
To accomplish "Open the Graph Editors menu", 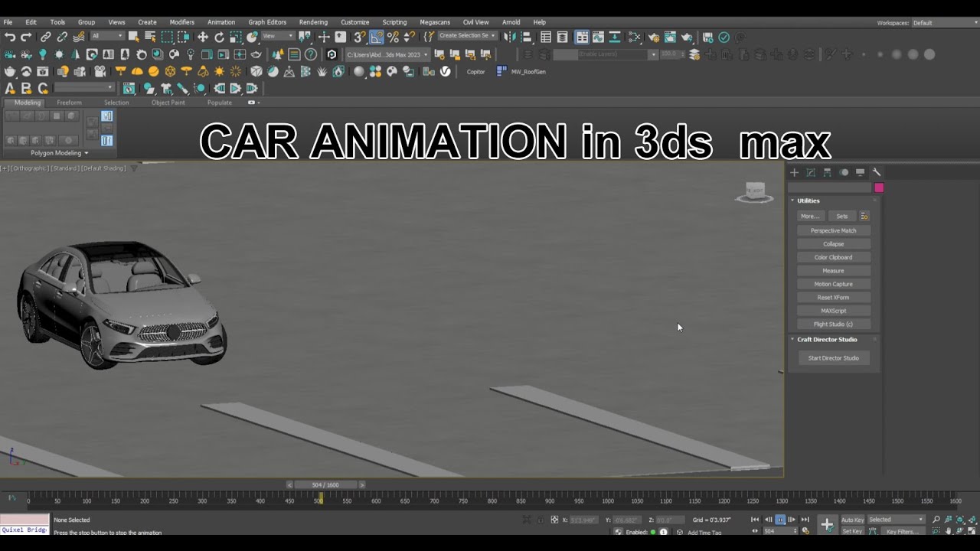I will click(267, 22).
